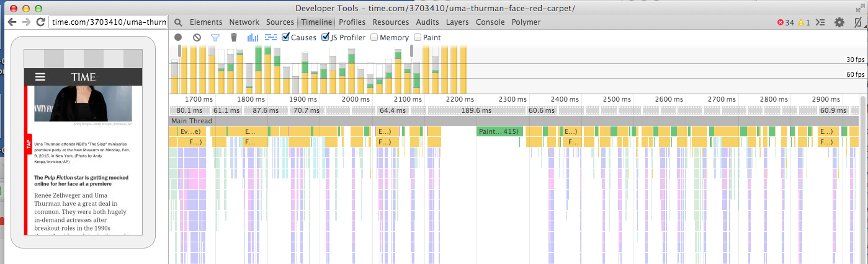Click the search magnifier icon in DevTools
The image size is (868, 264).
[178, 22]
